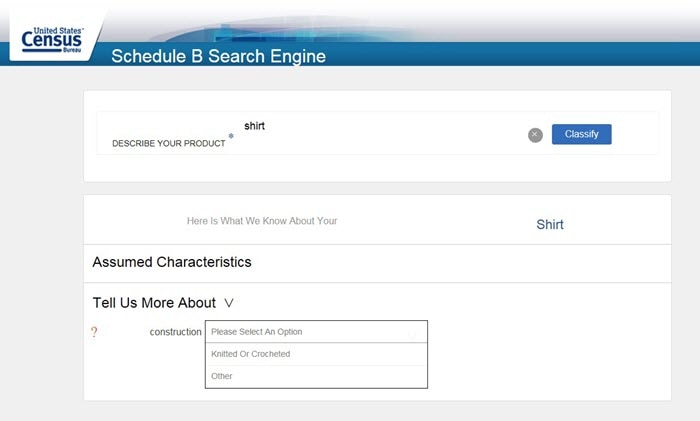This screenshot has width=700, height=421.
Task: Choose Other from the construction options
Action: pos(316,376)
